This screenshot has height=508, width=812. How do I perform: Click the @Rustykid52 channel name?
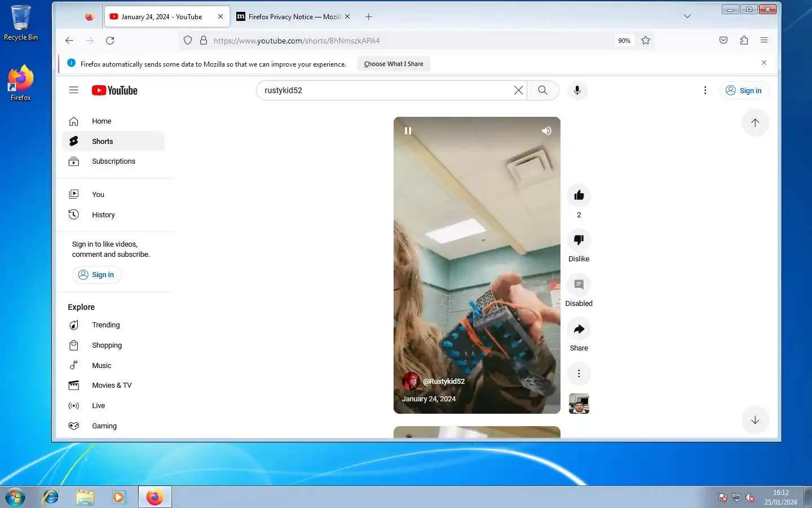click(444, 382)
